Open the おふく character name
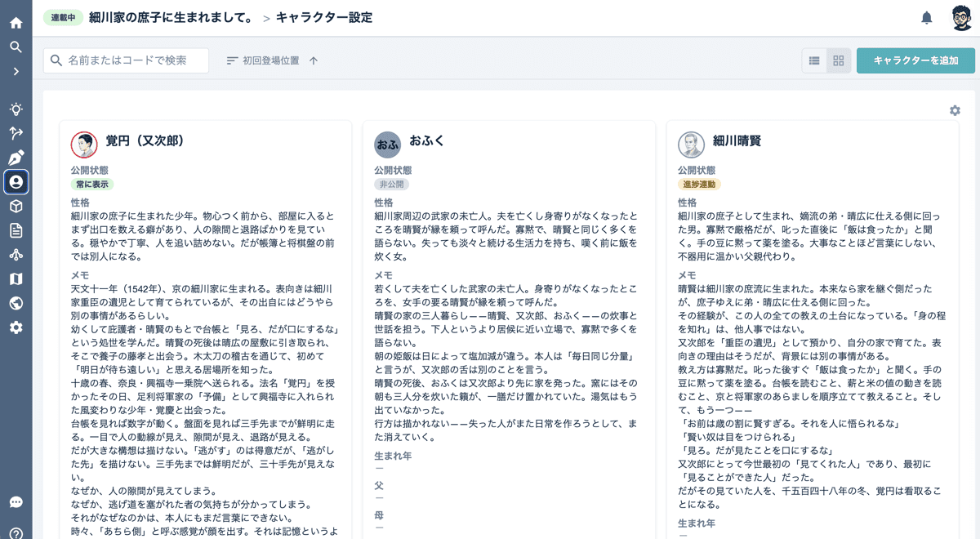Screen dimensions: 980x539 [x=427, y=140]
